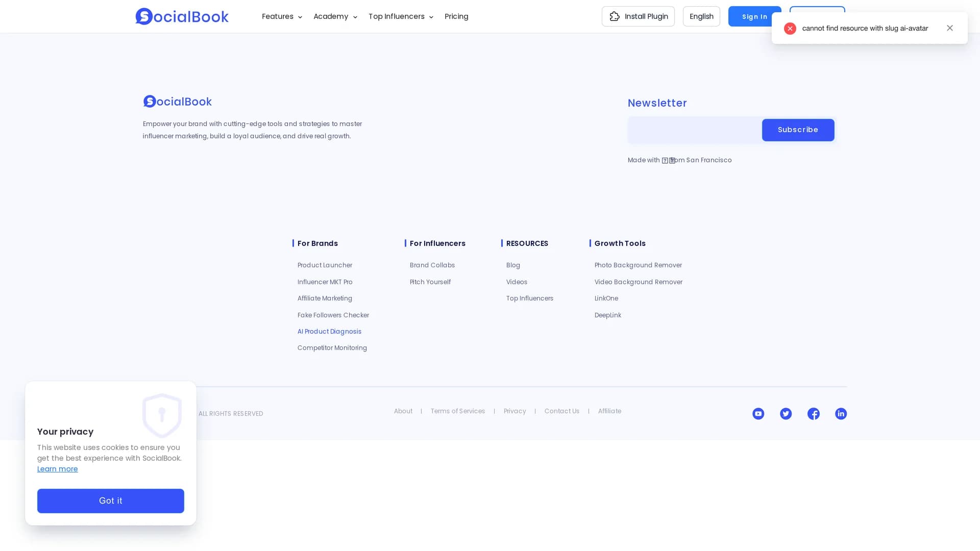This screenshot has width=980, height=551.
Task: Dismiss the ai-avatar error notification
Action: (949, 28)
